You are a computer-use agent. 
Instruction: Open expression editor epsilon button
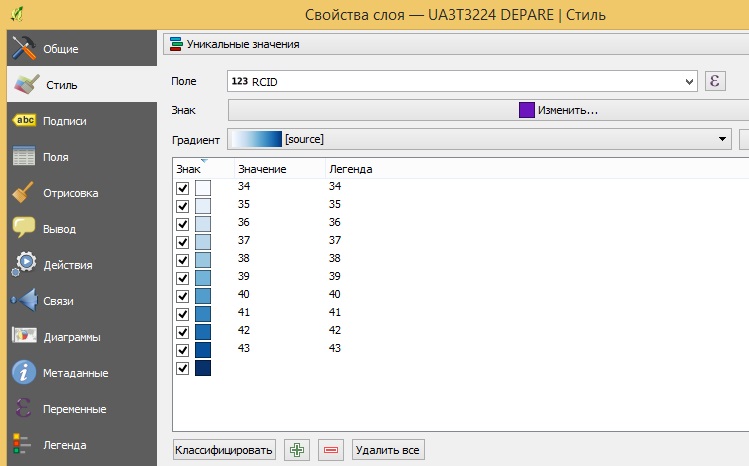point(715,81)
